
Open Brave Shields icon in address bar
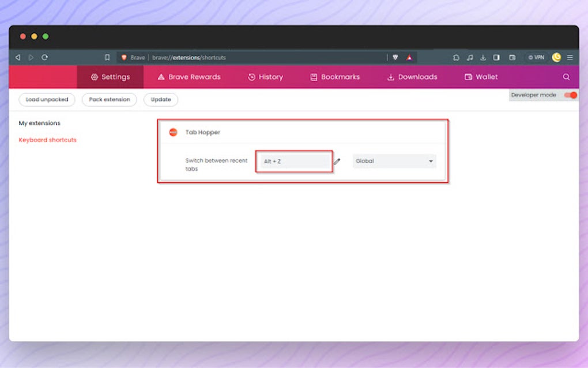tap(395, 58)
